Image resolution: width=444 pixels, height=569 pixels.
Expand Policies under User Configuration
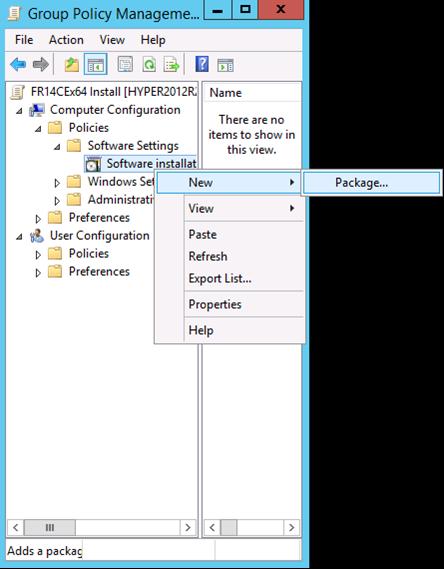click(x=38, y=255)
